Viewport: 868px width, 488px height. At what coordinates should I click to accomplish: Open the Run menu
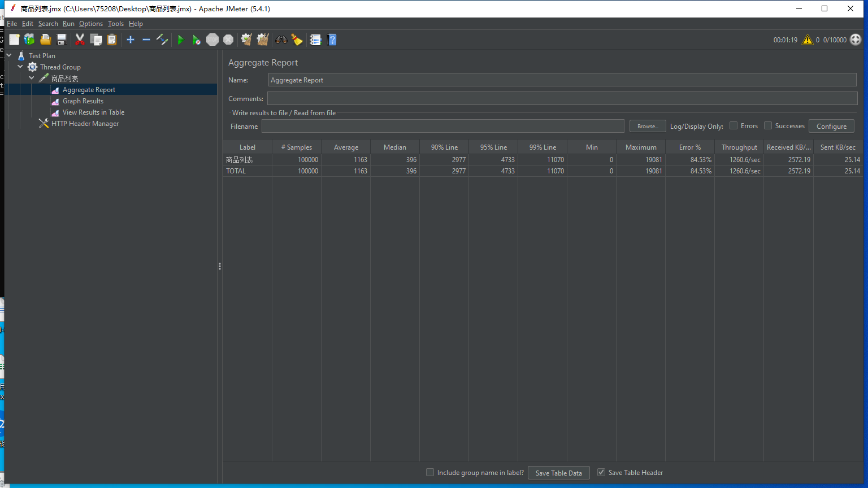tap(68, 24)
